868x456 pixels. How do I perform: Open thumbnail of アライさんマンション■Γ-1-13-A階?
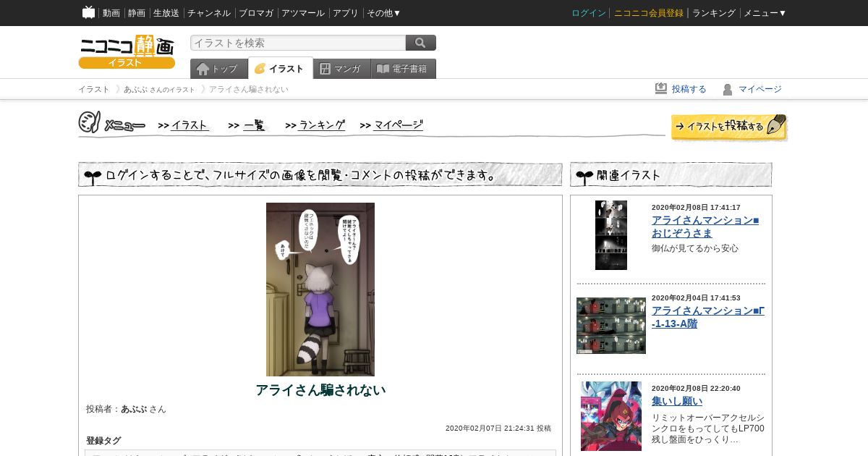[611, 326]
